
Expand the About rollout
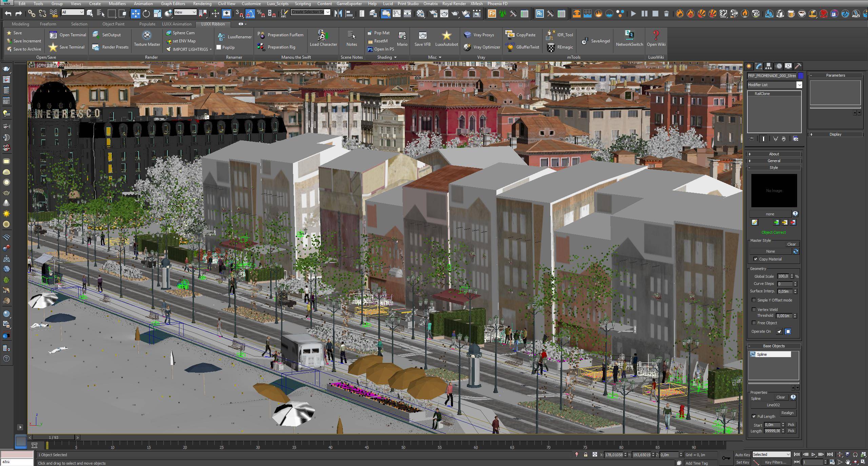(x=773, y=154)
